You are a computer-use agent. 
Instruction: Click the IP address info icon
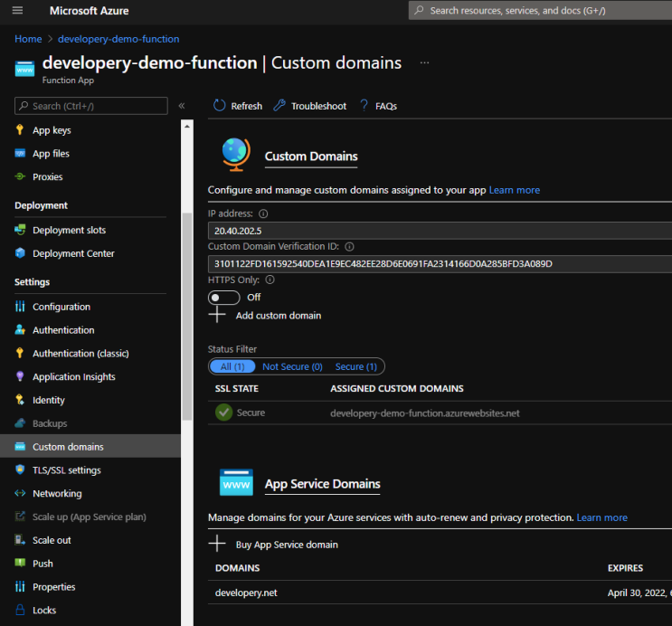point(263,213)
